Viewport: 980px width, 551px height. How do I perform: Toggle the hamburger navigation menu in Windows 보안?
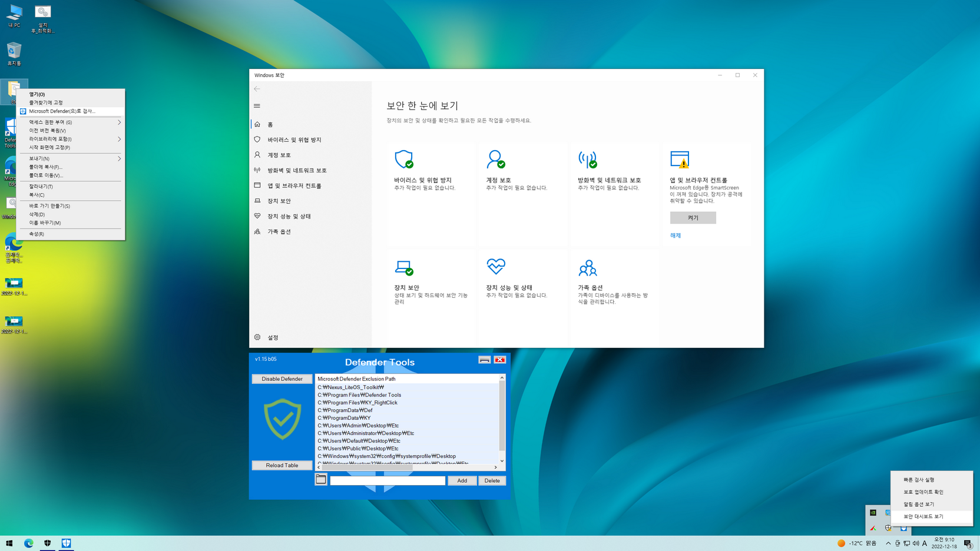coord(257,106)
